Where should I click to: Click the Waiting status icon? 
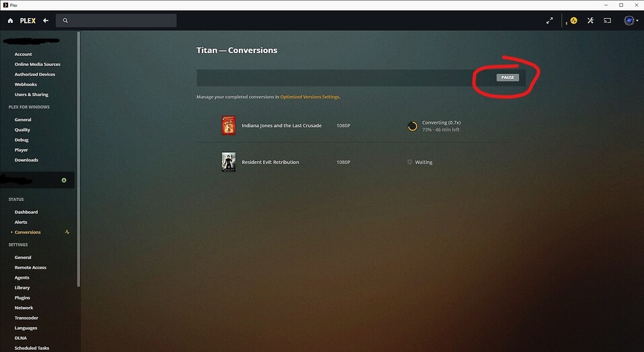[x=410, y=162]
